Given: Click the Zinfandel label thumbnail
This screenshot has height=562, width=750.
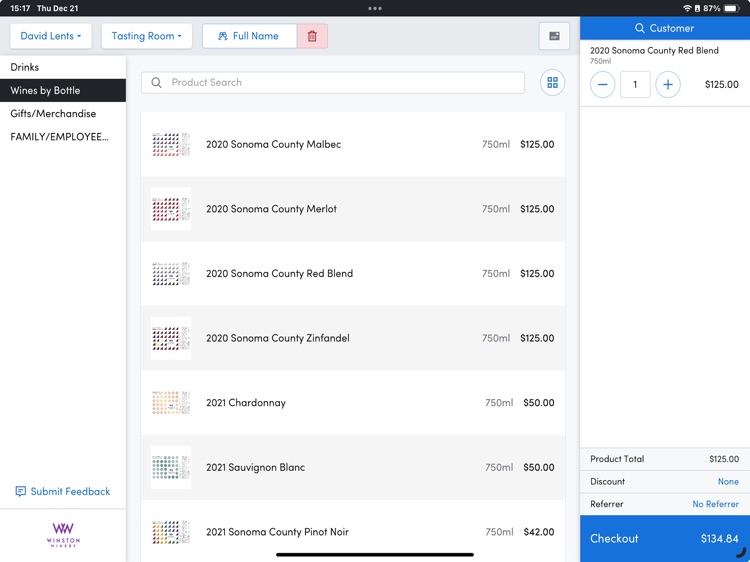Looking at the screenshot, I should [x=171, y=338].
